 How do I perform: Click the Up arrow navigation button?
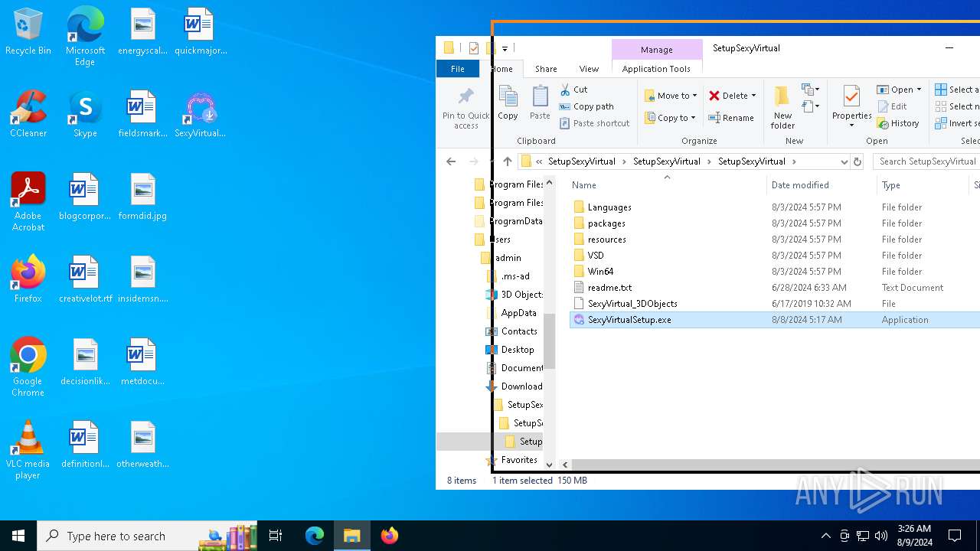tap(507, 161)
